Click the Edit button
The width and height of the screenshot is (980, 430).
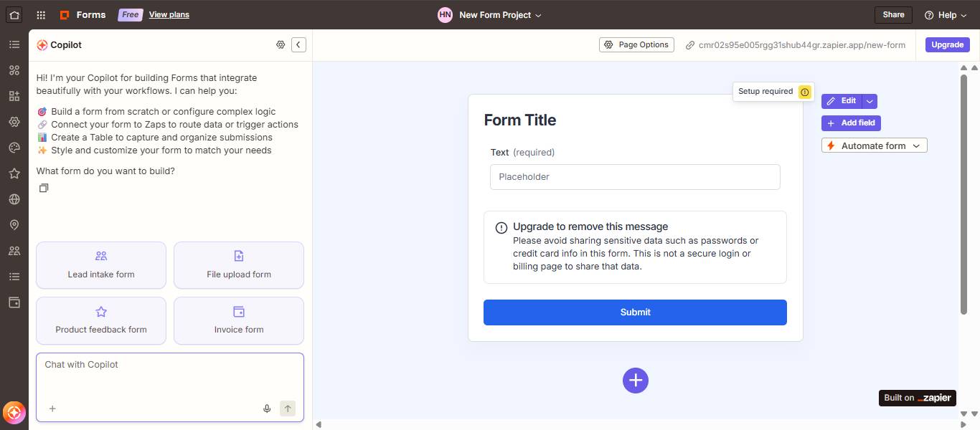click(842, 101)
